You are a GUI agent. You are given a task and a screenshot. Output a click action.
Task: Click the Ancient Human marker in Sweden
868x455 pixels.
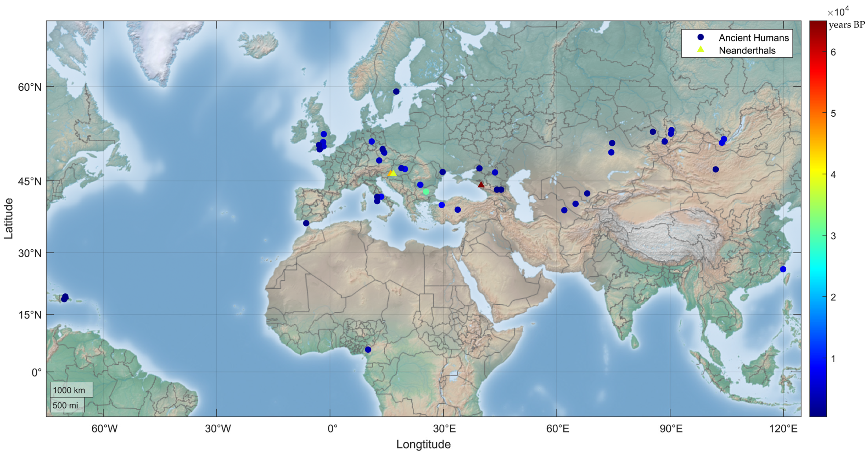click(x=396, y=91)
